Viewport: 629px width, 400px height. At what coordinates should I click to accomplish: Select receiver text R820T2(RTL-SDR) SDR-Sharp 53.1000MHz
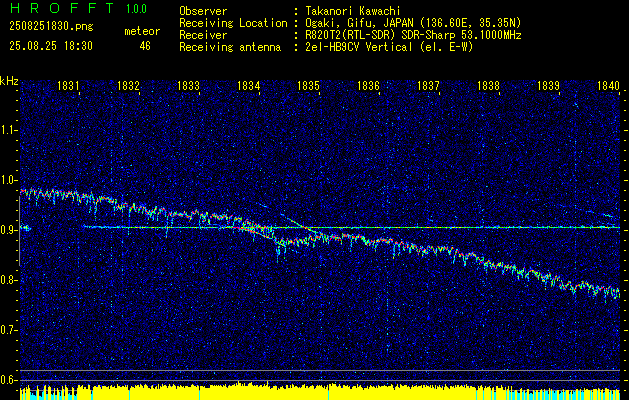[413, 35]
